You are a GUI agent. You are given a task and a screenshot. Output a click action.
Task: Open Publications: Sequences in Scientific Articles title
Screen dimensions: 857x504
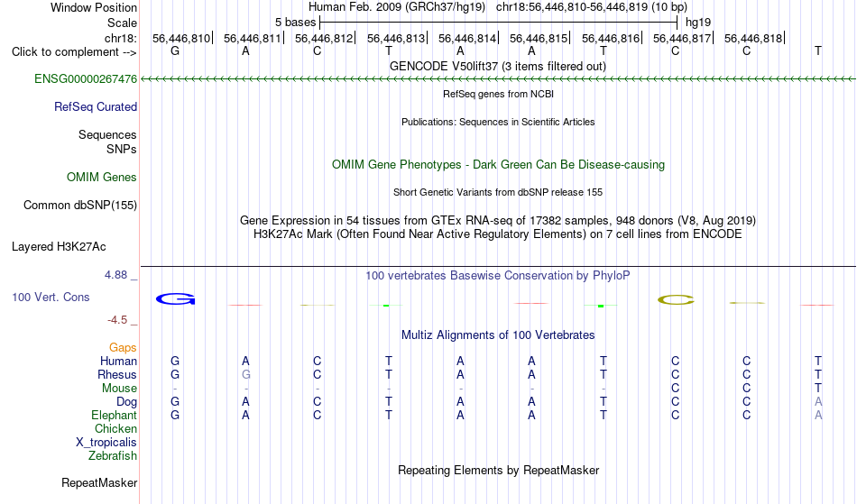tap(498, 122)
